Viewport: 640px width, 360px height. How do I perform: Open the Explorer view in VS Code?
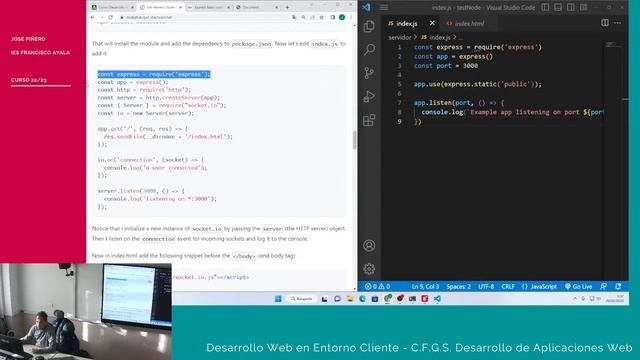point(369,27)
